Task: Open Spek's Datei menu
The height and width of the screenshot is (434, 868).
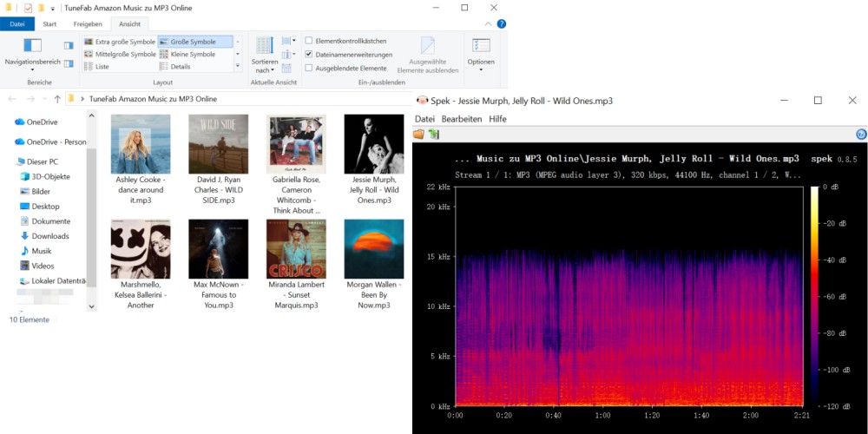Action: pos(425,119)
